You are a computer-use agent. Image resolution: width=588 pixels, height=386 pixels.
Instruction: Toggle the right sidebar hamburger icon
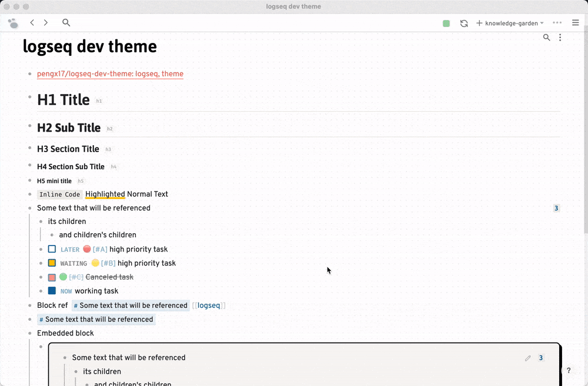(575, 22)
